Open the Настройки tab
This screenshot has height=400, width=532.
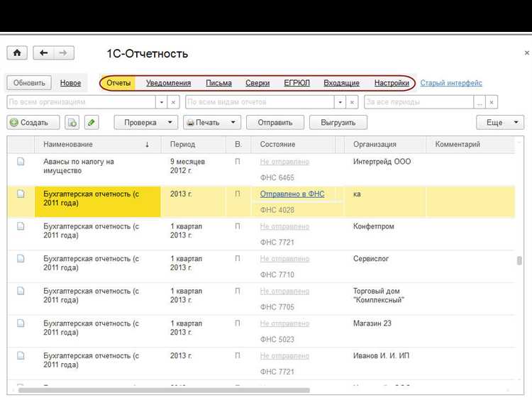(392, 83)
